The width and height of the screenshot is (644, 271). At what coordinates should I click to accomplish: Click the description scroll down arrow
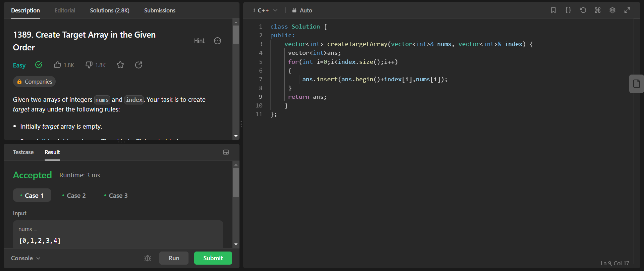tap(236, 136)
